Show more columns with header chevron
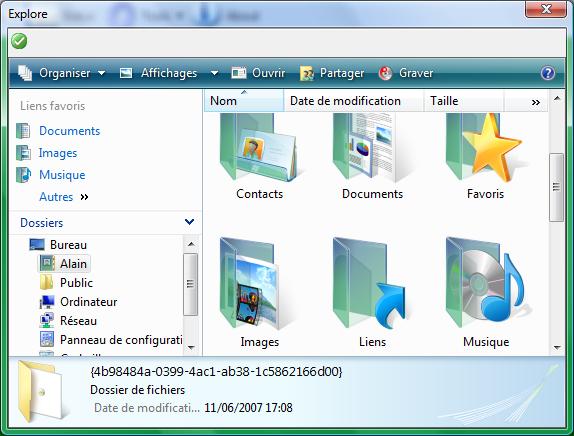This screenshot has height=436, width=574. 536,102
